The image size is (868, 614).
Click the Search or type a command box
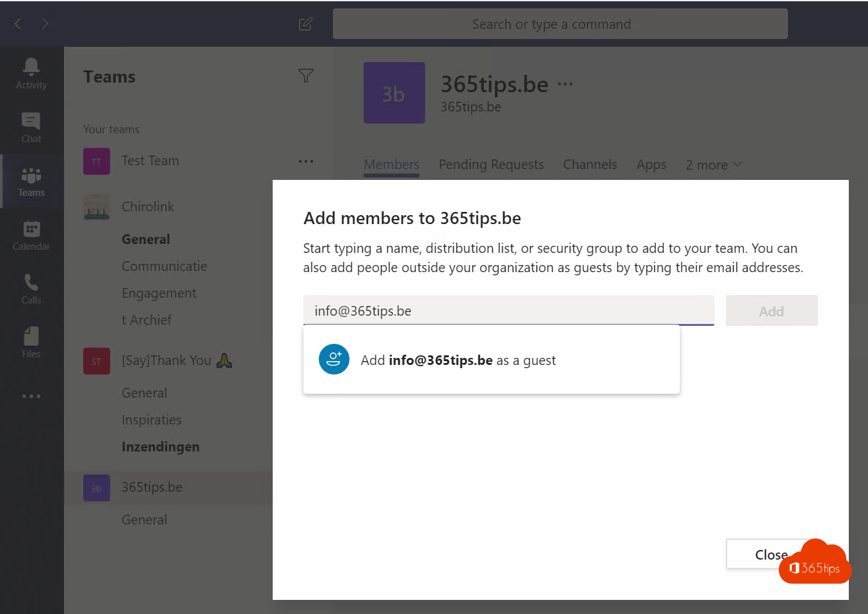560,24
